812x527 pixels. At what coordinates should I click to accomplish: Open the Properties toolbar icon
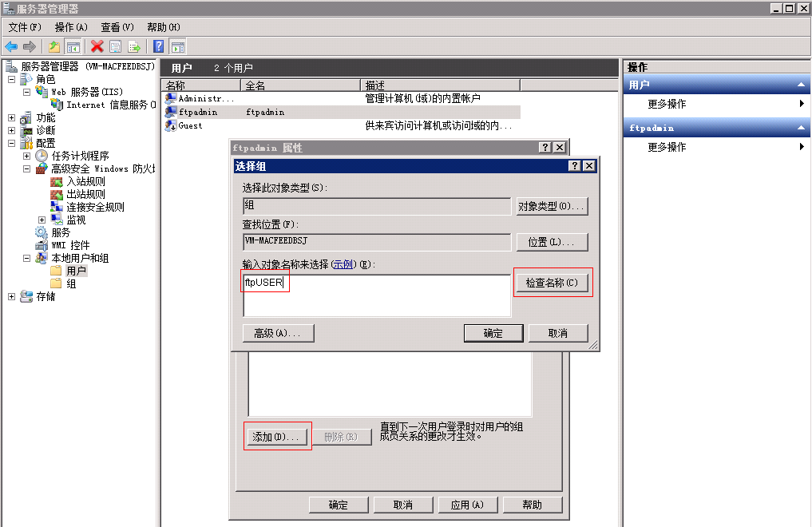pyautogui.click(x=116, y=46)
